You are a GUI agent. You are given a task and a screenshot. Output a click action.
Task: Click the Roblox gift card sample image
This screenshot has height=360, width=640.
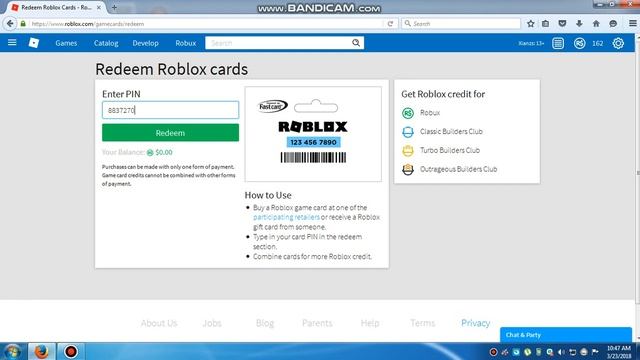pos(313,134)
